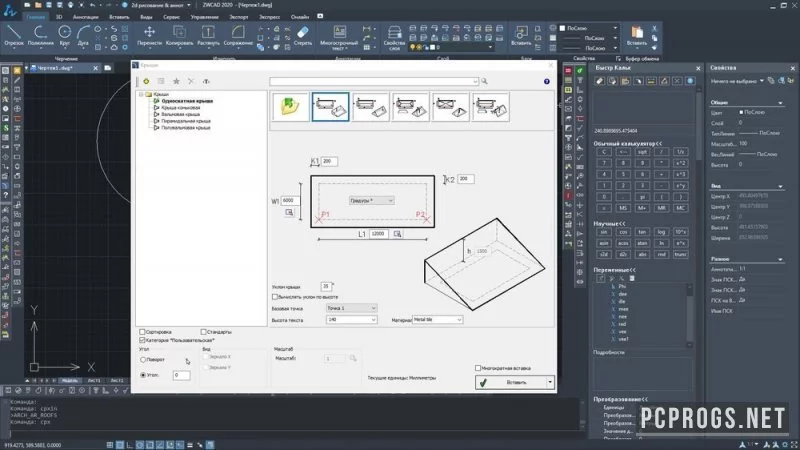Click the search magnifier icon in roof dialog
This screenshot has width=800, height=450.
click(484, 81)
